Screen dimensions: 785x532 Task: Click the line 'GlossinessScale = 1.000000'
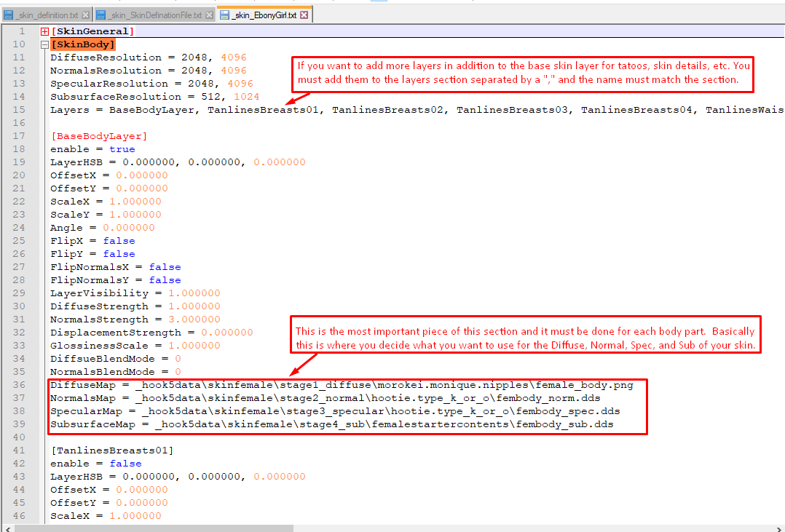point(135,346)
